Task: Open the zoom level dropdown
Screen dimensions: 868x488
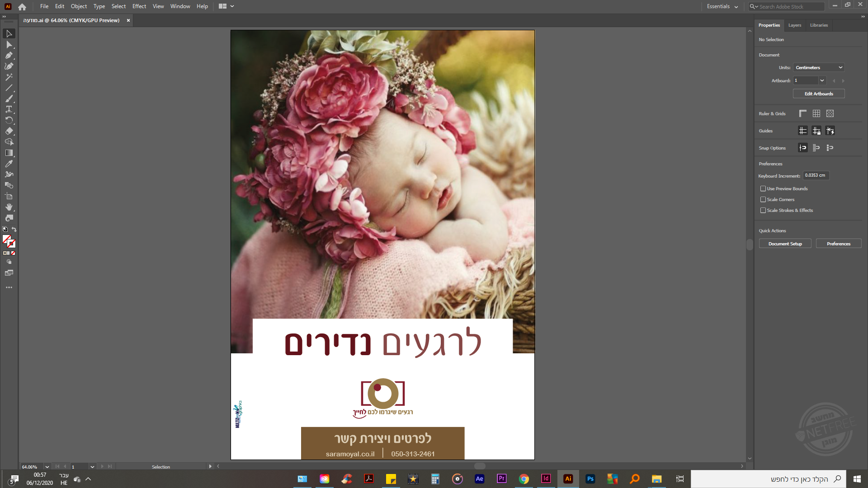Action: tap(47, 467)
